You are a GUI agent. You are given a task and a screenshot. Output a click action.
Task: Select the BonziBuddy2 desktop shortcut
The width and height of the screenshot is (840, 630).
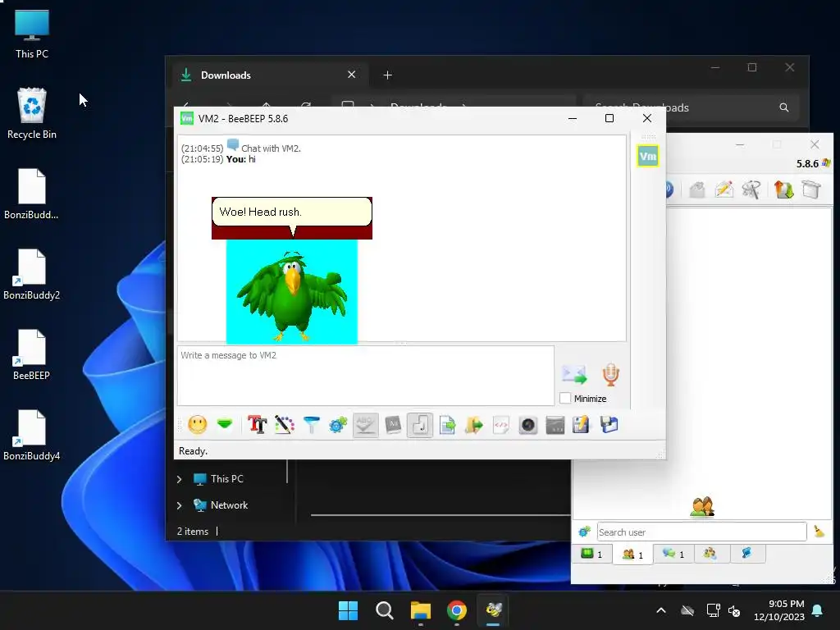[32, 274]
